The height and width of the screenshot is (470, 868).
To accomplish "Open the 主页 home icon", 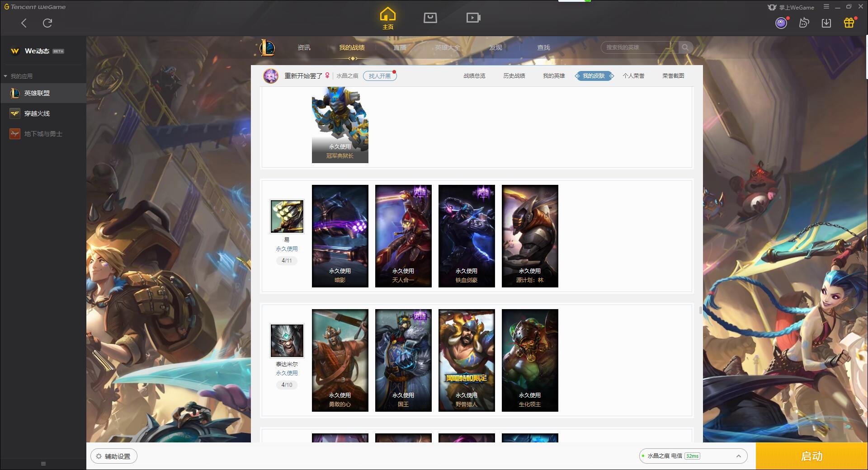I will (x=387, y=19).
